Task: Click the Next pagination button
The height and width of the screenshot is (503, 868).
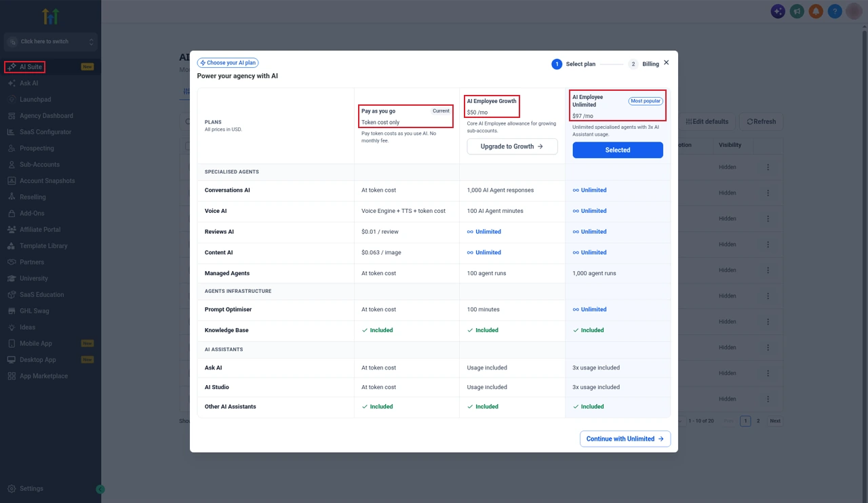Action: [x=775, y=421]
